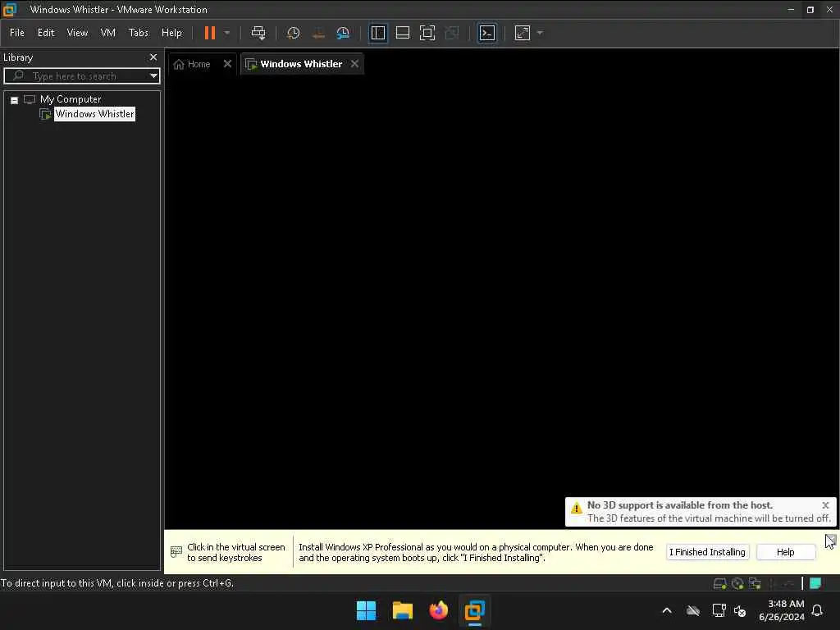Click the keyboard icon in the install bar
840x630 pixels.
point(176,551)
